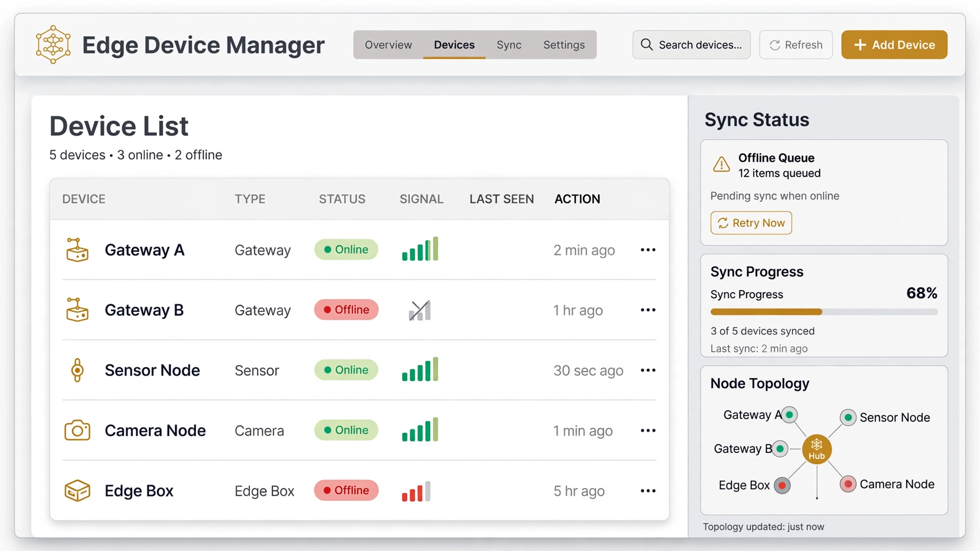Click the Edge Device Manager logo icon
The image size is (980, 551).
pos(53,44)
